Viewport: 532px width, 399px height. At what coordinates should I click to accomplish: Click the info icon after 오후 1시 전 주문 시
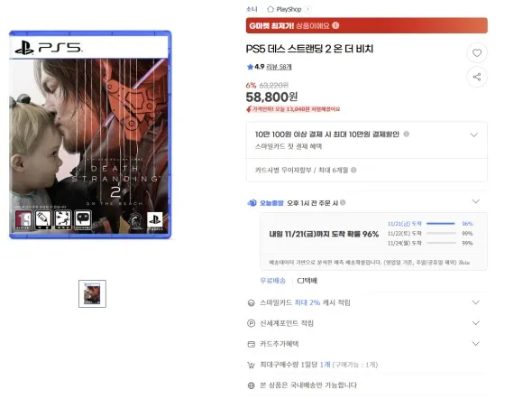343,203
